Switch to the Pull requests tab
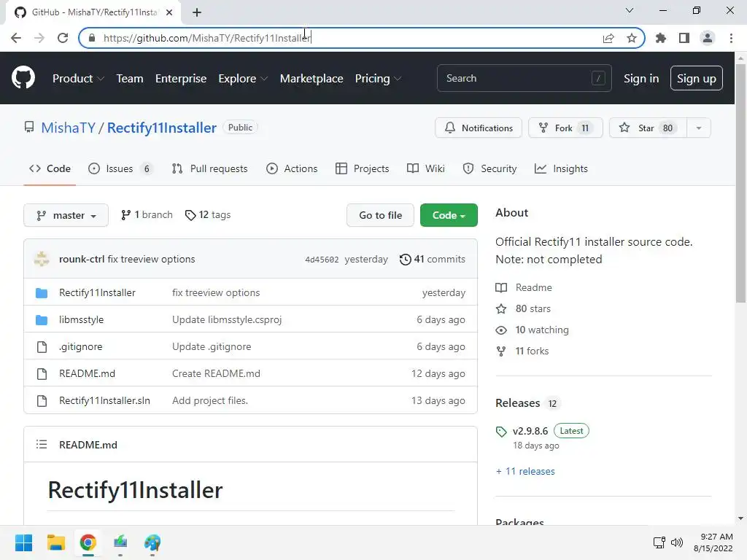 [209, 168]
